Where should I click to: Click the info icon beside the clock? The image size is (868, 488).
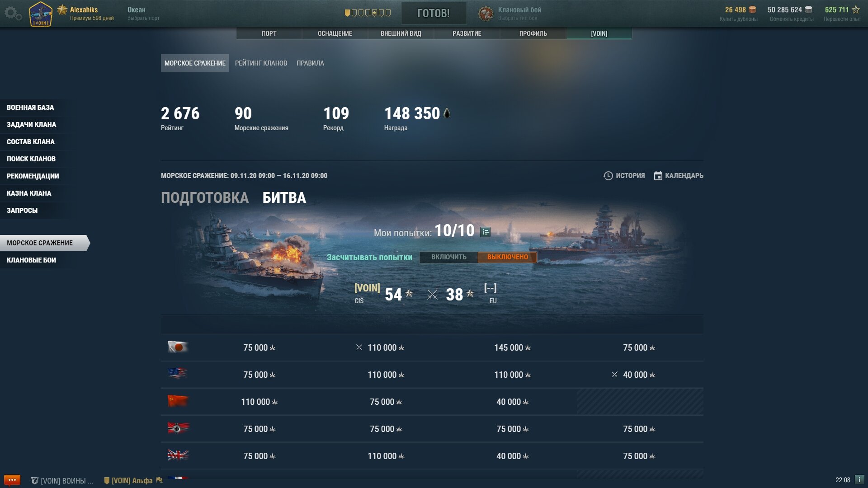tap(859, 479)
